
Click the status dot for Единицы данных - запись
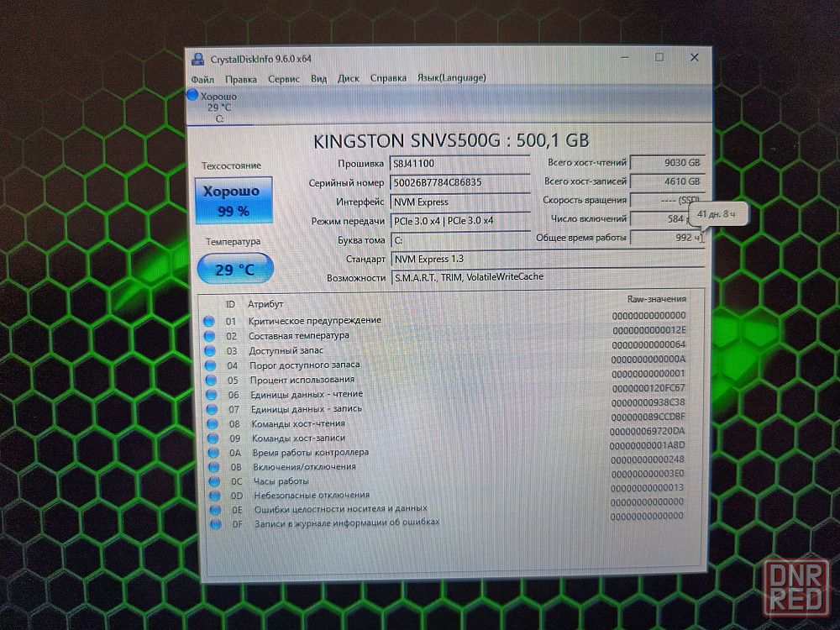(x=213, y=410)
